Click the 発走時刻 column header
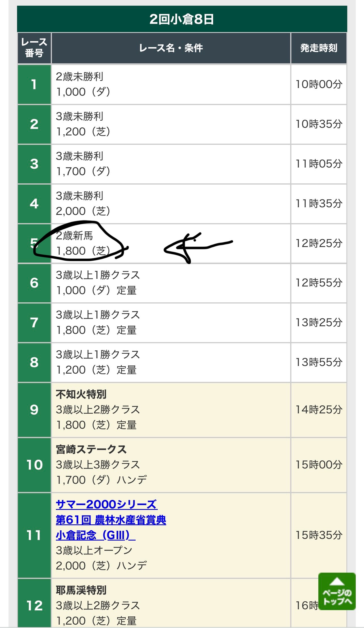The image size is (364, 628). (319, 48)
